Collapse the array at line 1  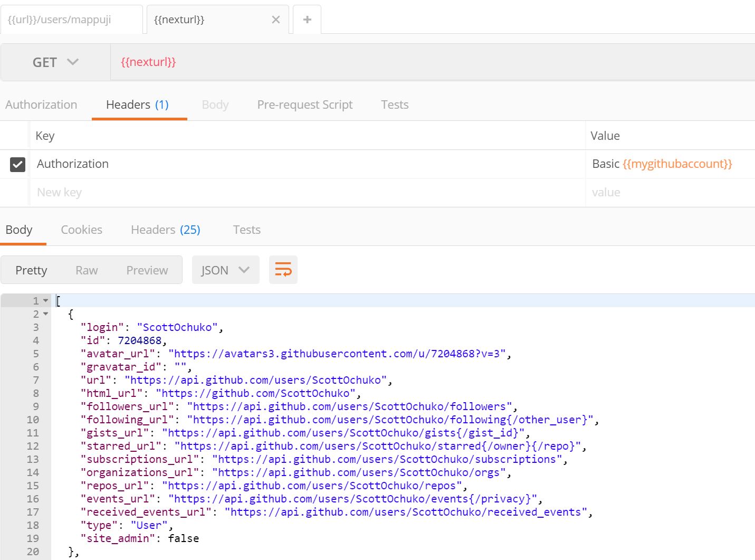point(45,301)
